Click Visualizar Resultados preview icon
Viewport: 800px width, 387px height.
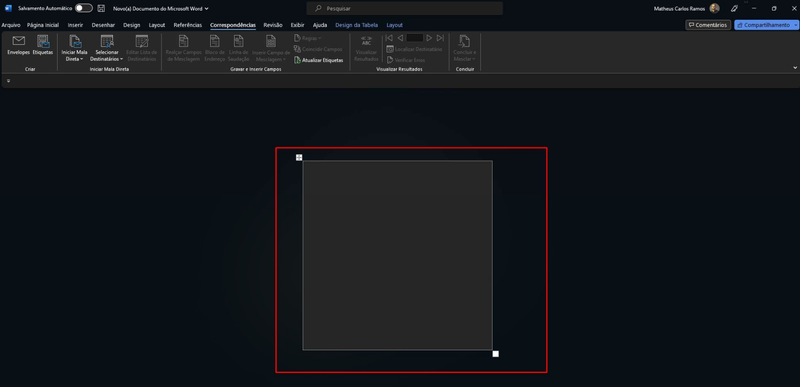pos(366,41)
